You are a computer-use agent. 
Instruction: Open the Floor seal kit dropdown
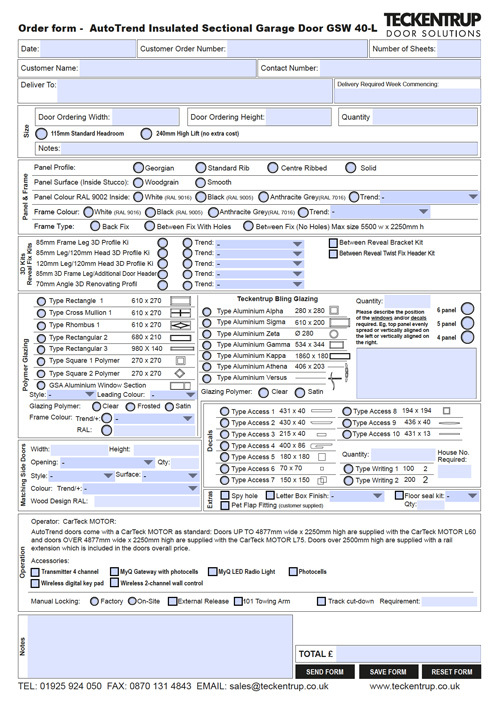click(462, 496)
